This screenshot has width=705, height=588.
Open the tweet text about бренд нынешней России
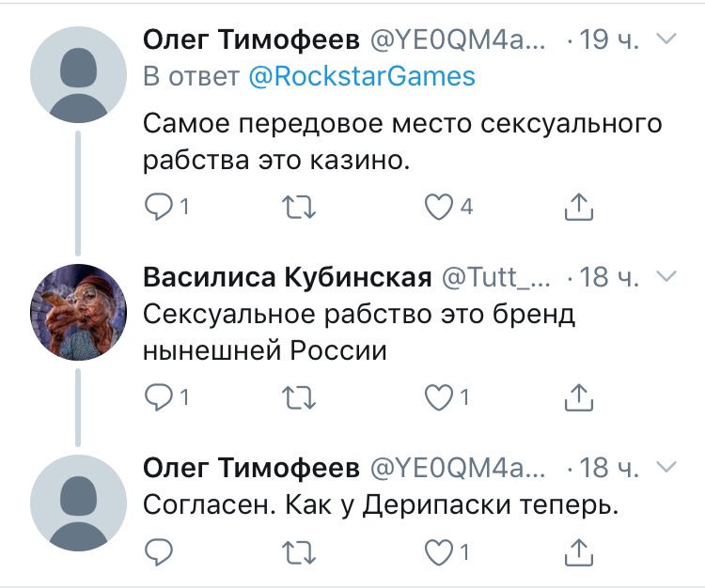[357, 332]
